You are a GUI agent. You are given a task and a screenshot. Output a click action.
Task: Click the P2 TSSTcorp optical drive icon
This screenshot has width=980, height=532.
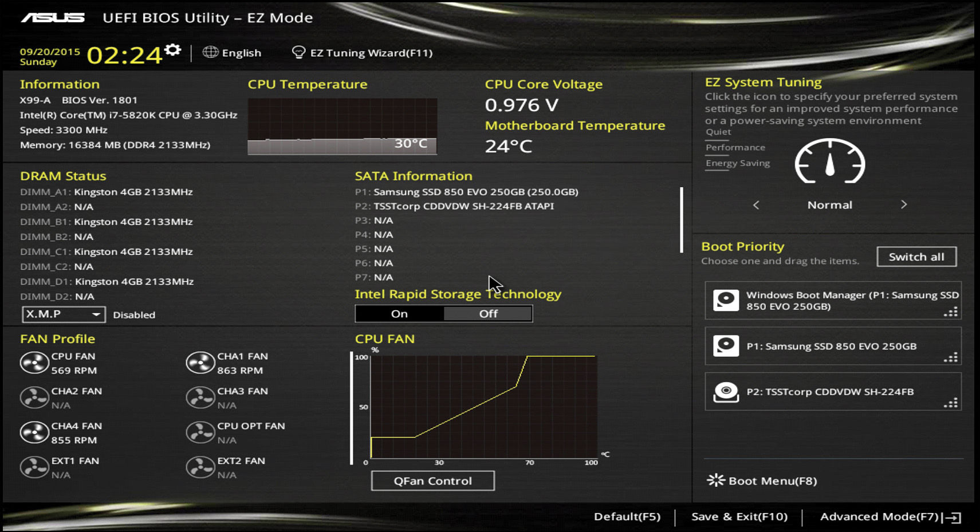[x=726, y=392]
